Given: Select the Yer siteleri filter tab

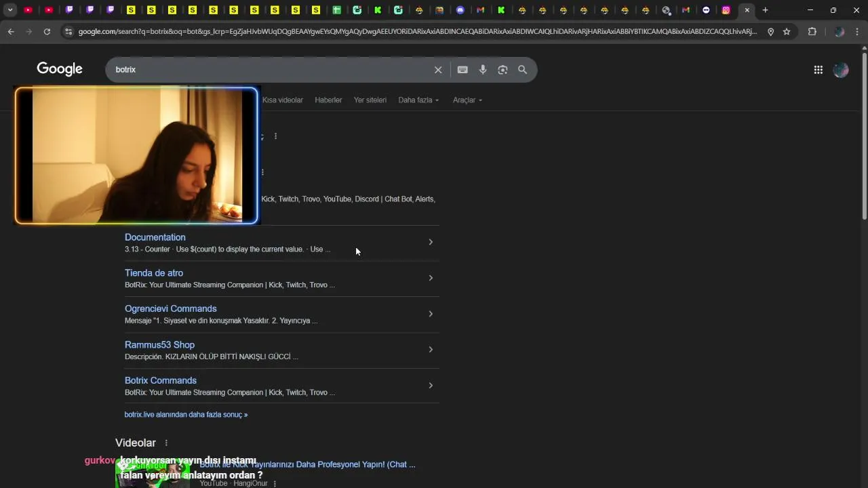Looking at the screenshot, I should click(x=370, y=100).
